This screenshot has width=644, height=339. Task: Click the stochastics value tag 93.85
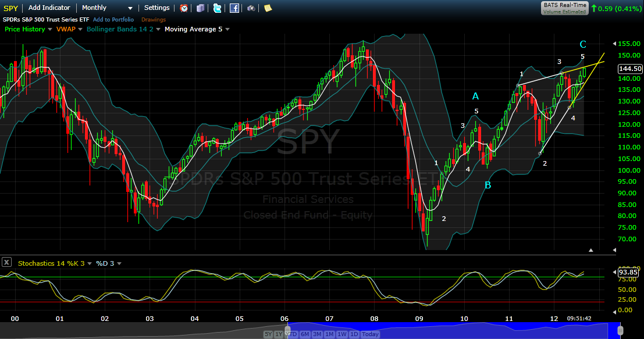click(628, 272)
